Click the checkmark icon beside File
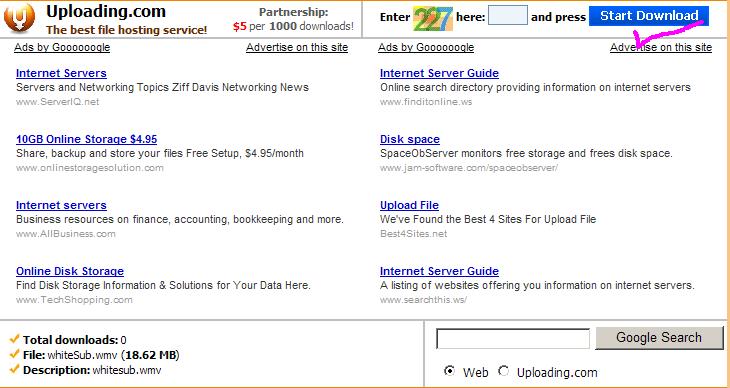The height and width of the screenshot is (388, 730). click(x=14, y=354)
